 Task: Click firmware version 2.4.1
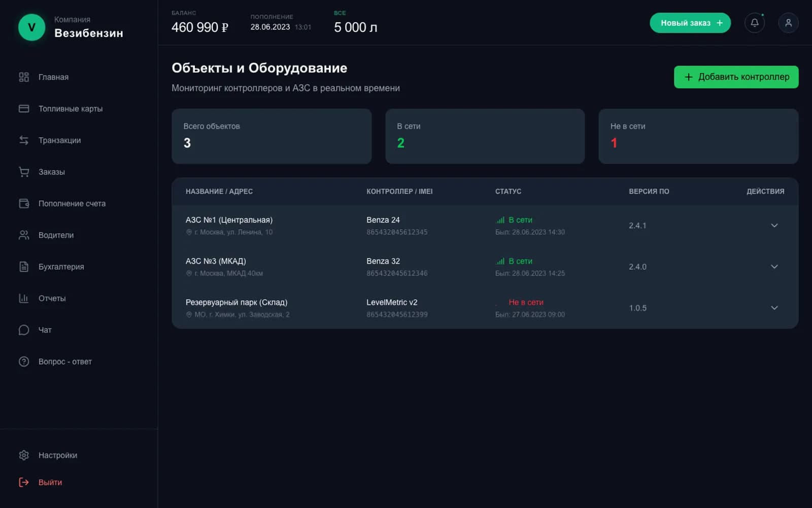coord(637,226)
